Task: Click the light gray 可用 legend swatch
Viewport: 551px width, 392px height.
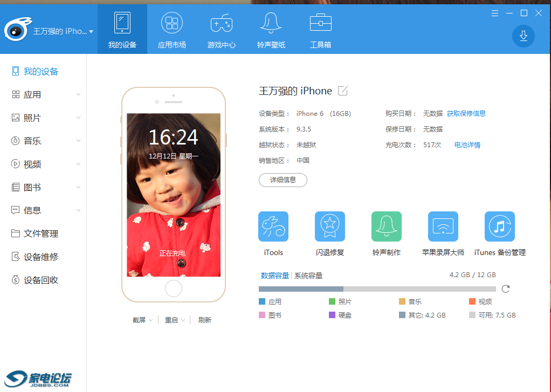Action: pos(472,315)
